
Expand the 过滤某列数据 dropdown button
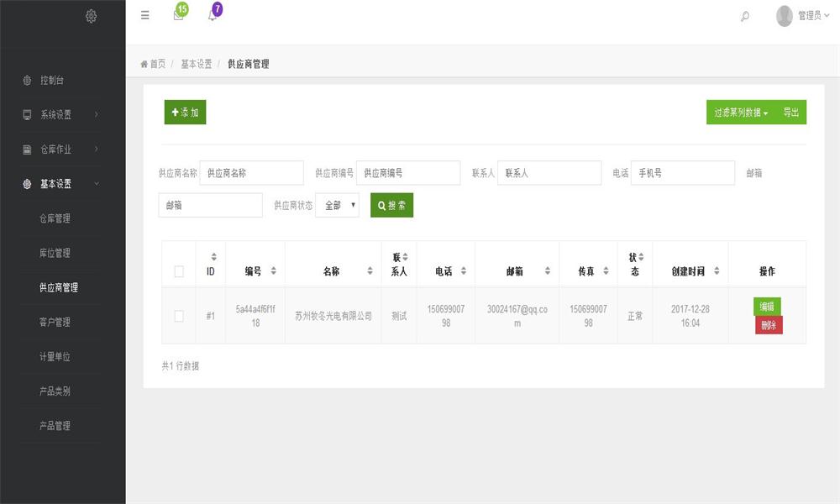(741, 113)
